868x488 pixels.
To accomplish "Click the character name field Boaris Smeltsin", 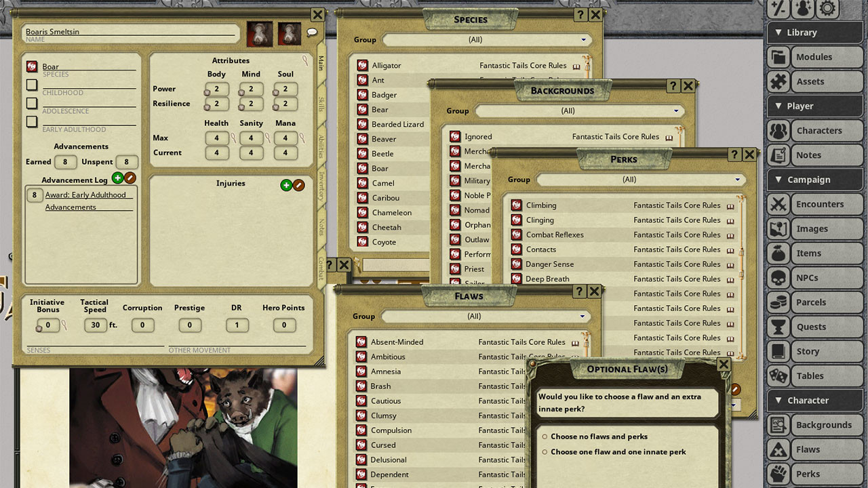I will tap(129, 32).
